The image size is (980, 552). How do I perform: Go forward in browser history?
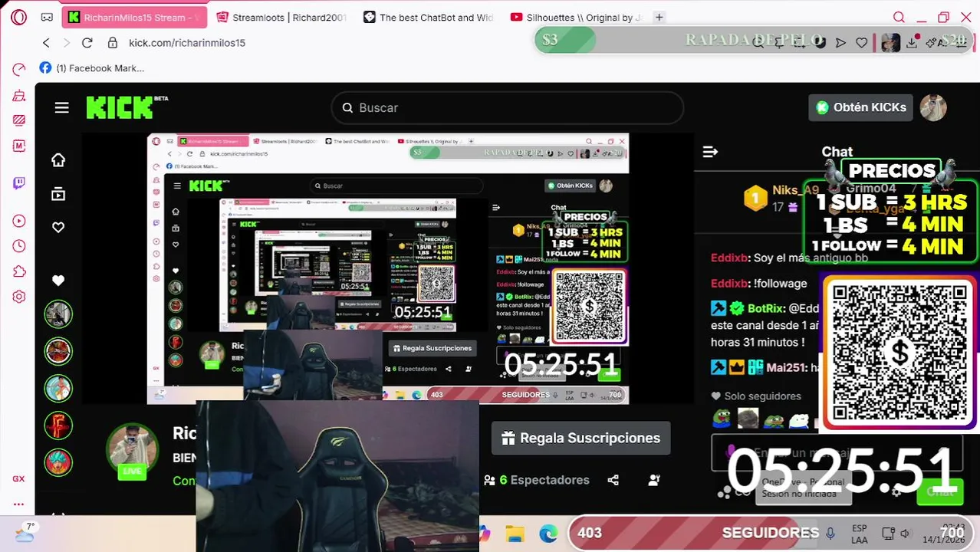(x=67, y=43)
